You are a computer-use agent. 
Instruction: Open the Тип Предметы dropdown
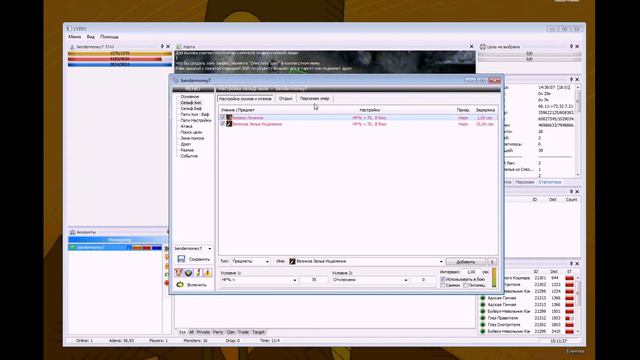click(267, 261)
